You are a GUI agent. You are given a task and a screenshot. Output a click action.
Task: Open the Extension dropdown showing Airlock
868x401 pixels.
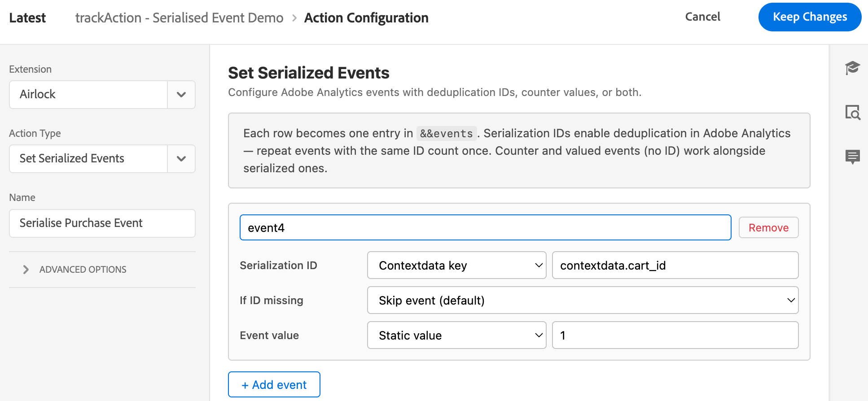[102, 95]
